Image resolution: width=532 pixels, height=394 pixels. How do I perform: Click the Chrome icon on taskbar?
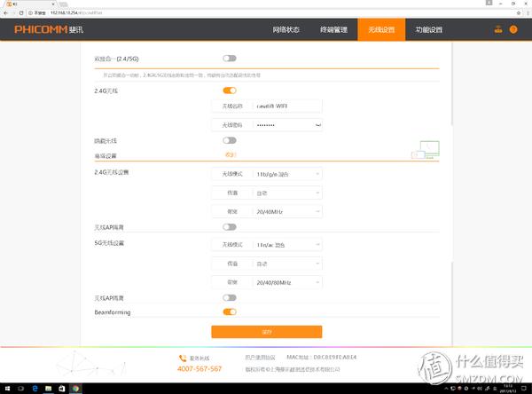pyautogui.click(x=75, y=388)
